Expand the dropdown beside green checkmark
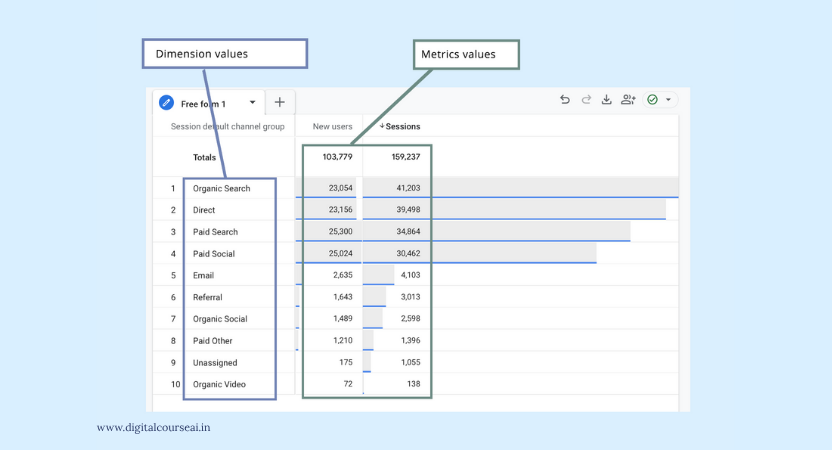Screen dimensions: 832x450 coord(669,100)
